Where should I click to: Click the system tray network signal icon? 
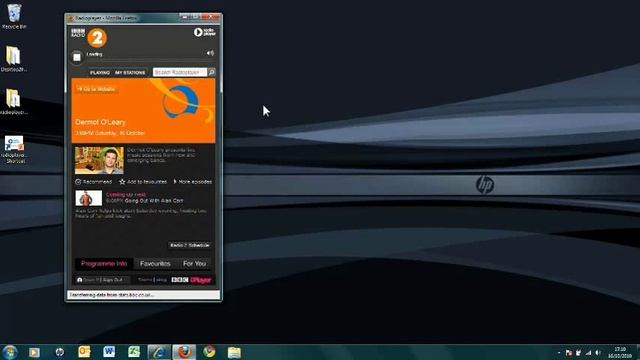click(588, 353)
